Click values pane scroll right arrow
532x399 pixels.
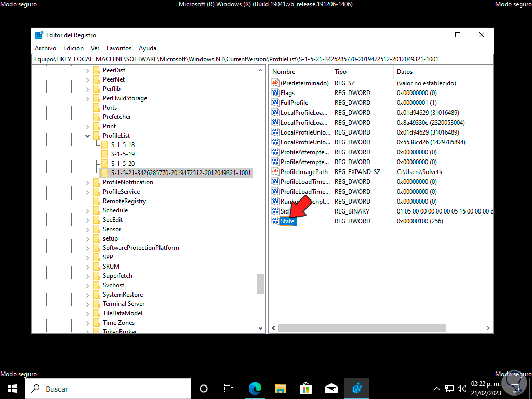point(488,328)
